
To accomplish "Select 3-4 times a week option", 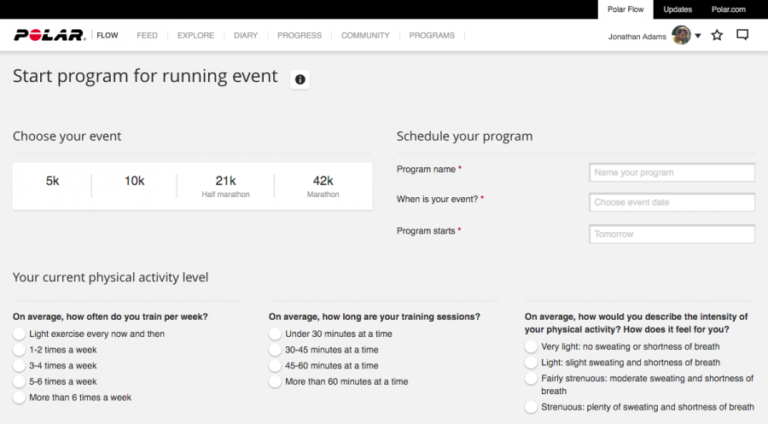I will pos(19,366).
